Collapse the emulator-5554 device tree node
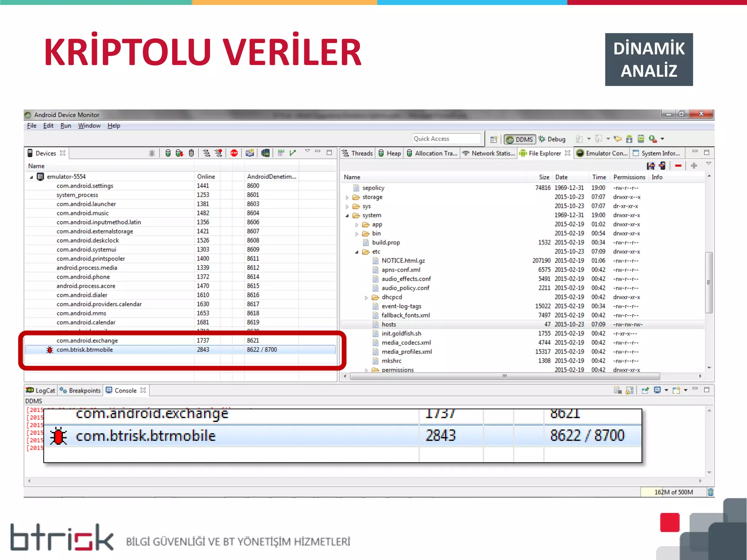747x560 pixels. click(x=31, y=177)
